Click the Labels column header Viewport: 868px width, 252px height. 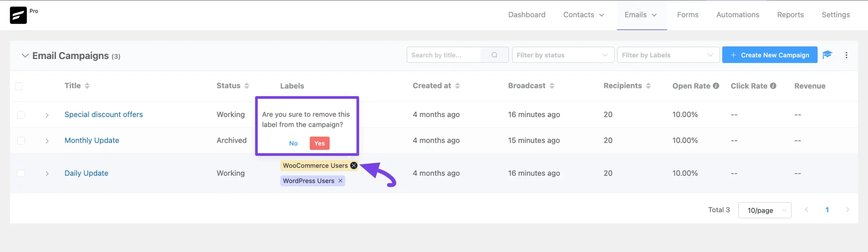[292, 86]
